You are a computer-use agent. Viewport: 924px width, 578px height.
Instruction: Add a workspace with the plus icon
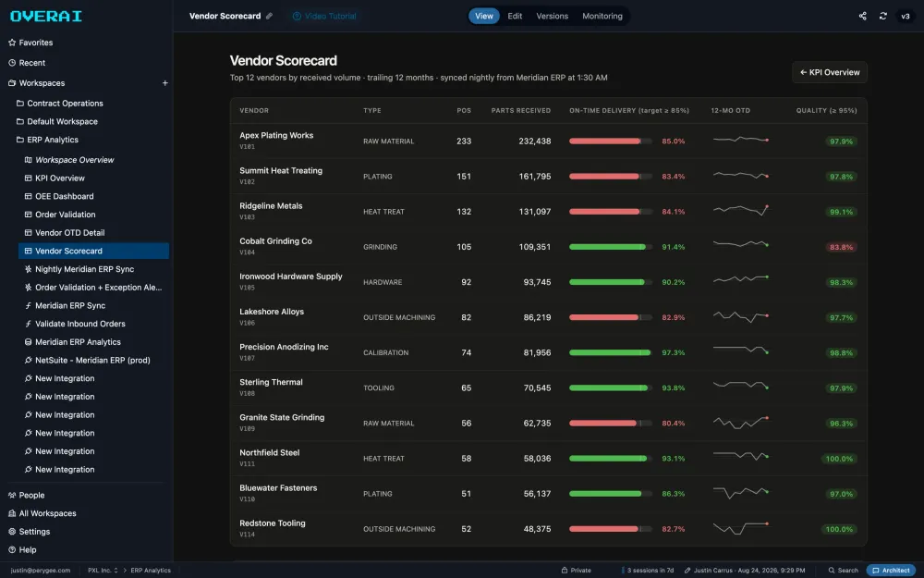tap(165, 83)
